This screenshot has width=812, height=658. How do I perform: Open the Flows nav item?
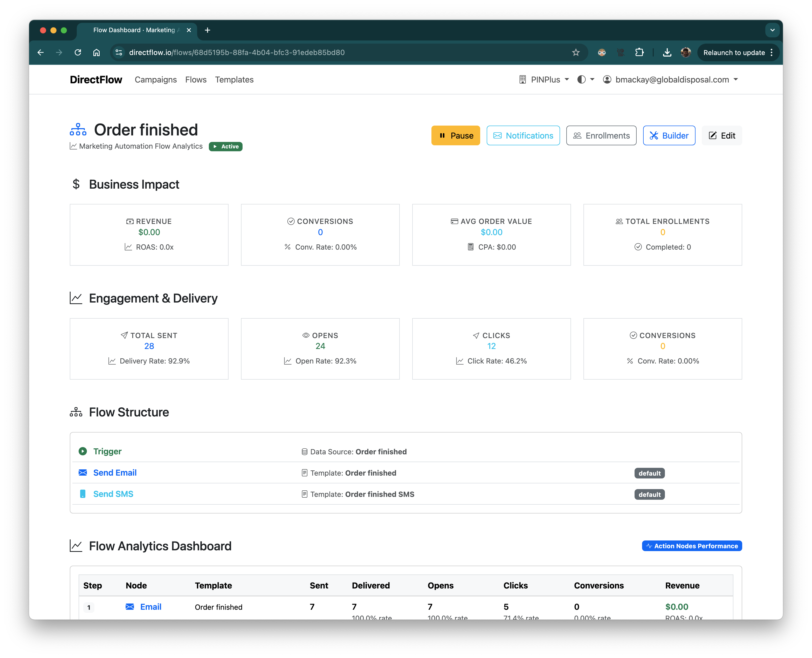(x=196, y=80)
